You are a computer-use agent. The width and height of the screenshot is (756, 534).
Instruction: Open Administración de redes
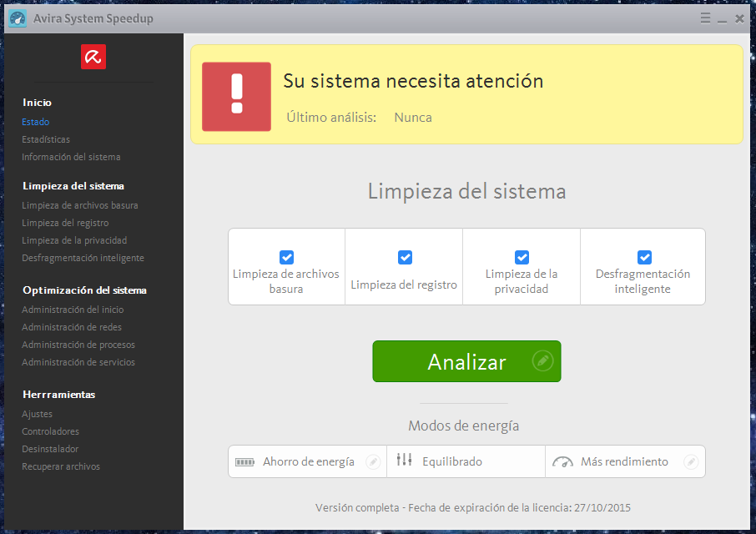pos(72,327)
